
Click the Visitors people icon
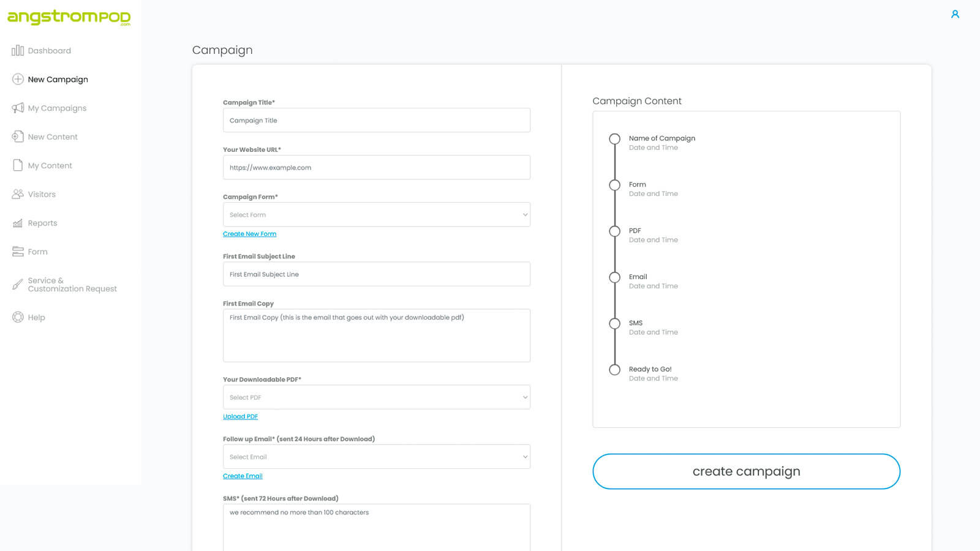(x=18, y=194)
